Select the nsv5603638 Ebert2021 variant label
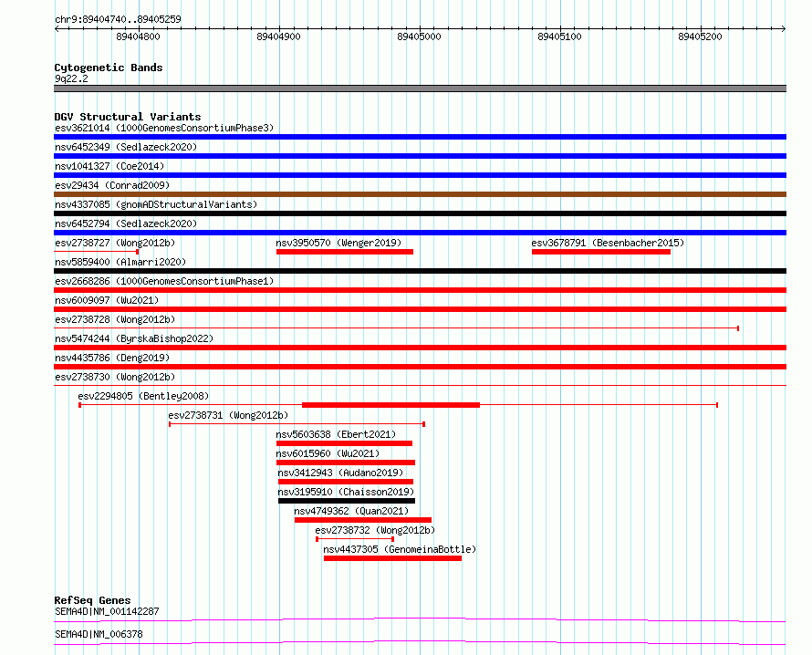 click(x=336, y=434)
